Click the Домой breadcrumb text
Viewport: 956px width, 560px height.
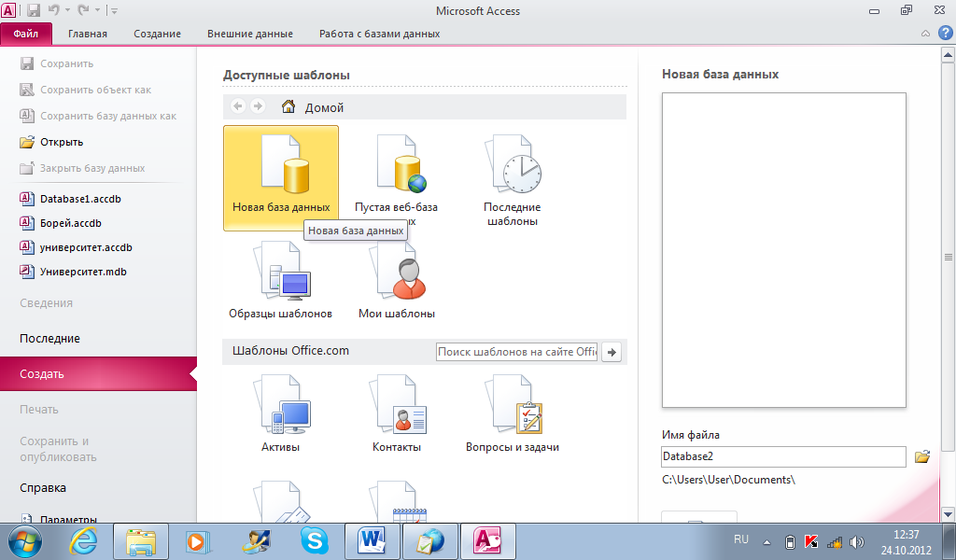[x=324, y=107]
